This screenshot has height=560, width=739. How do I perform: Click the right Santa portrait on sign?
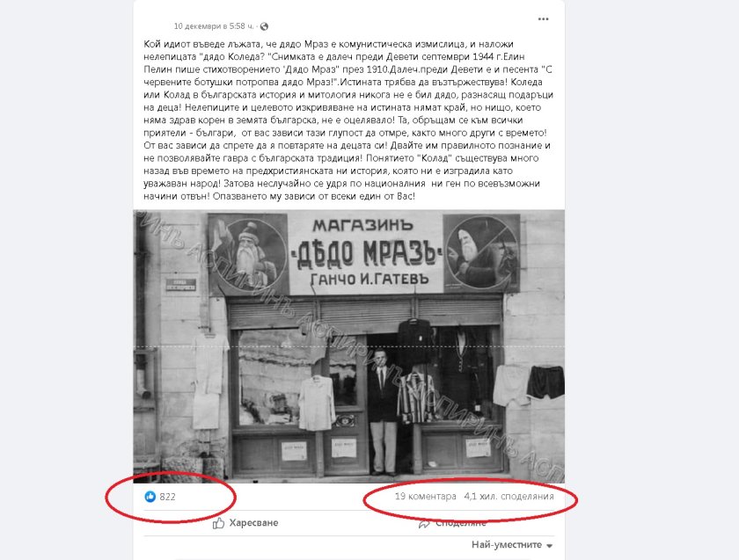pos(482,251)
